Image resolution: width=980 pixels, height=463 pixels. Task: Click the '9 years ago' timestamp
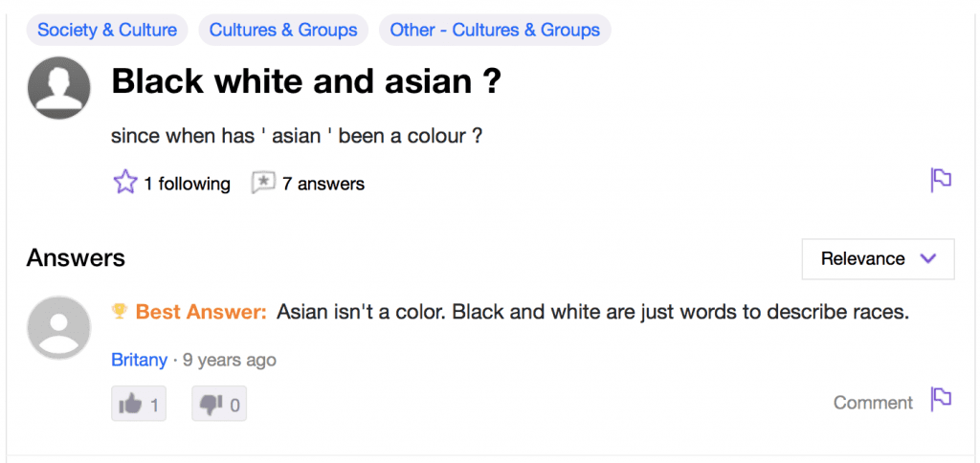click(229, 361)
